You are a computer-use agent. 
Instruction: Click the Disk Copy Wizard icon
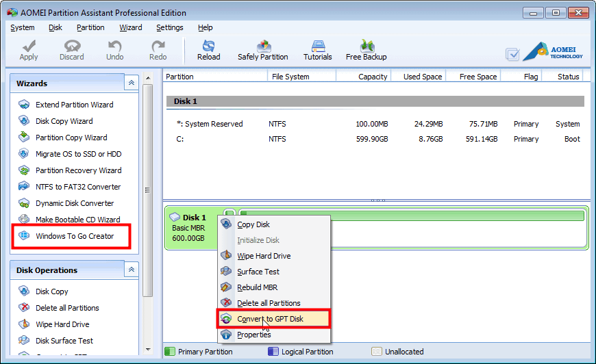pyautogui.click(x=24, y=120)
